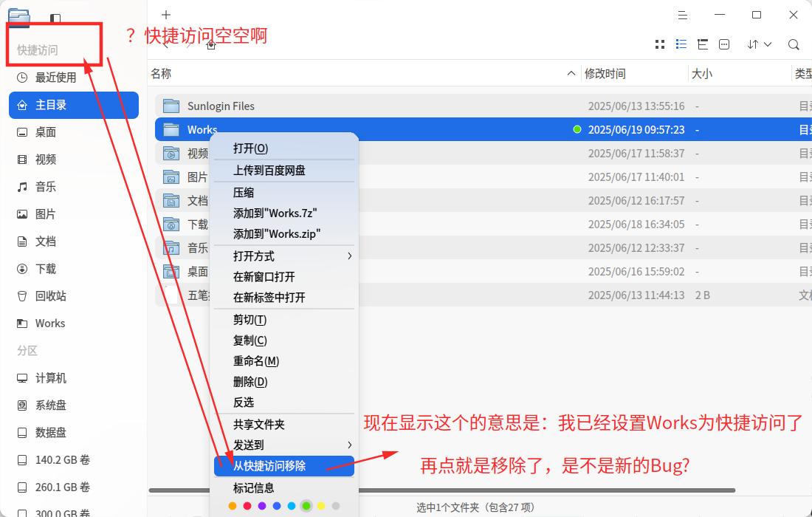Switch to list view mode

coord(681,44)
